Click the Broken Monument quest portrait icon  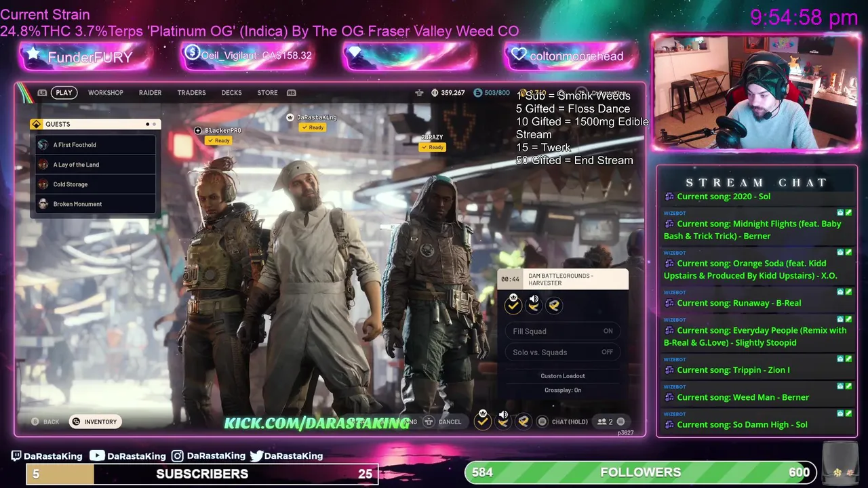pos(43,204)
